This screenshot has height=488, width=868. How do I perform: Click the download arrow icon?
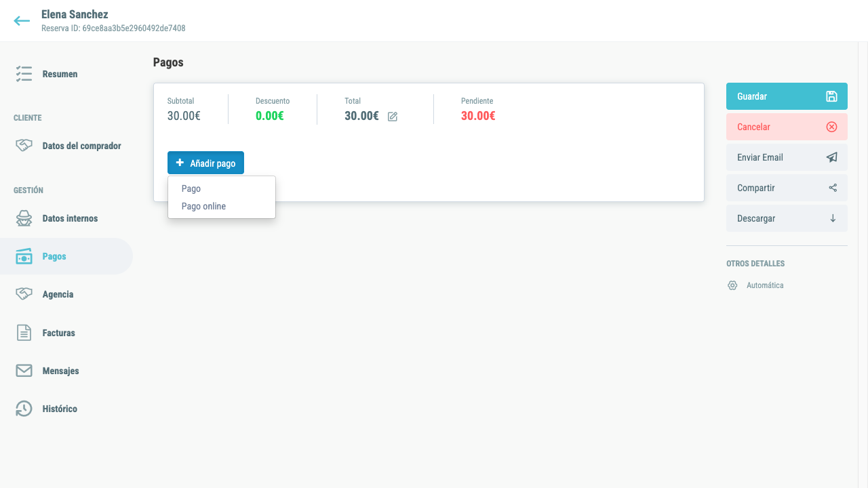click(833, 218)
